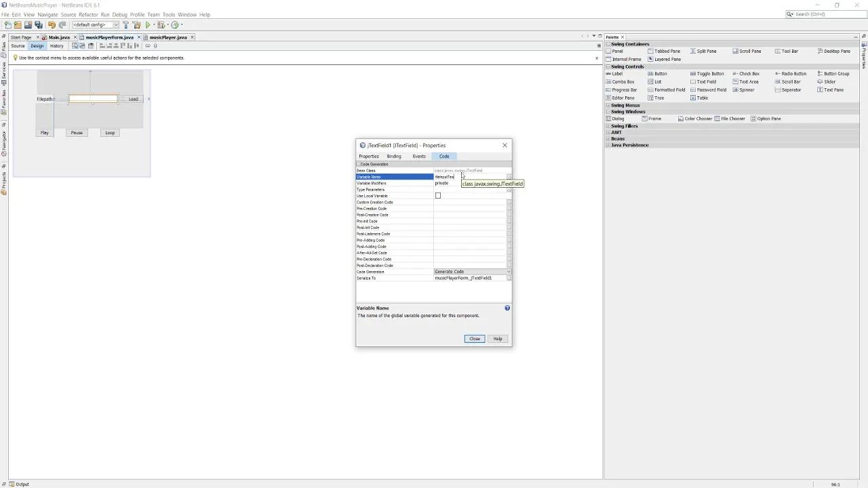Select the Text Field palette component
The height and width of the screenshot is (488, 868).
(x=705, y=81)
